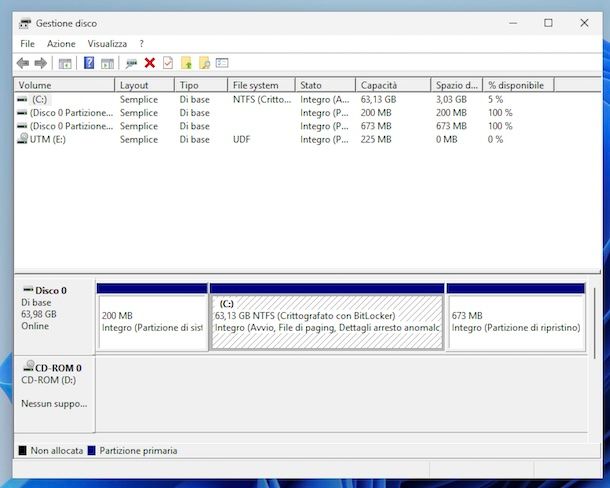Viewport: 610px width, 488px height.
Task: Sort by the Spazio d... column header
Action: (457, 85)
